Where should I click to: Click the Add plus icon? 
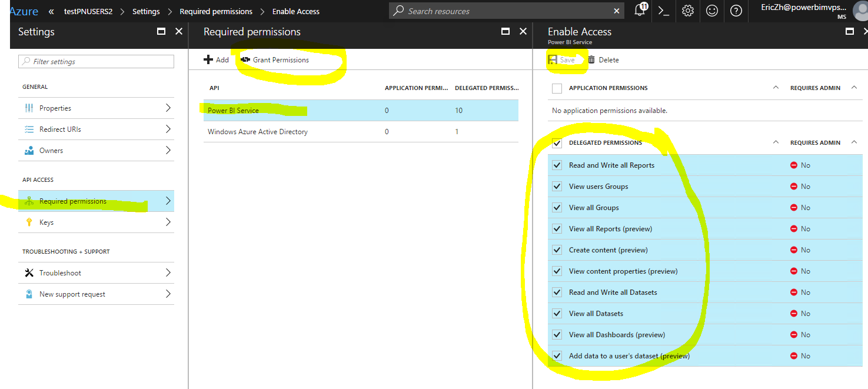pyautogui.click(x=208, y=59)
